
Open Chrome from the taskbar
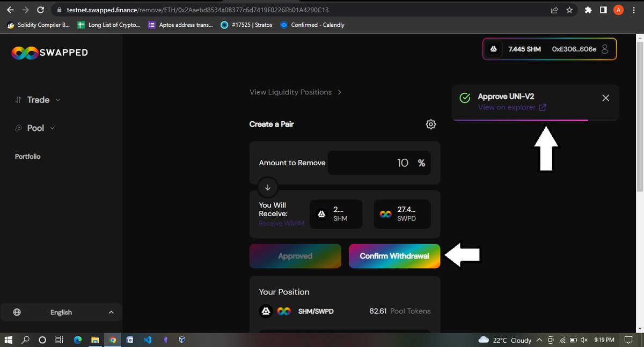point(112,340)
